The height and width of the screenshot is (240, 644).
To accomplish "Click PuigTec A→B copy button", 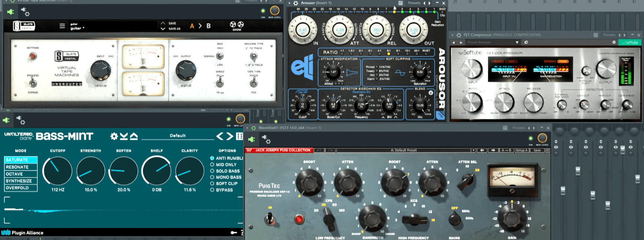I will pos(506,150).
